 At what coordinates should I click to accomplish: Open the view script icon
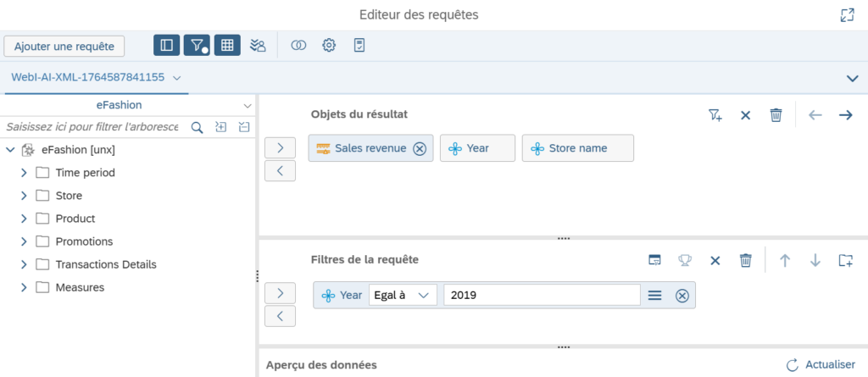359,46
